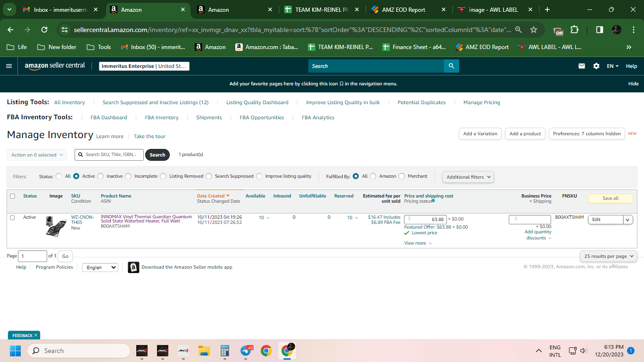Image resolution: width=644 pixels, height=362 pixels.
Task: Open the Manage Pricing link
Action: point(482,102)
